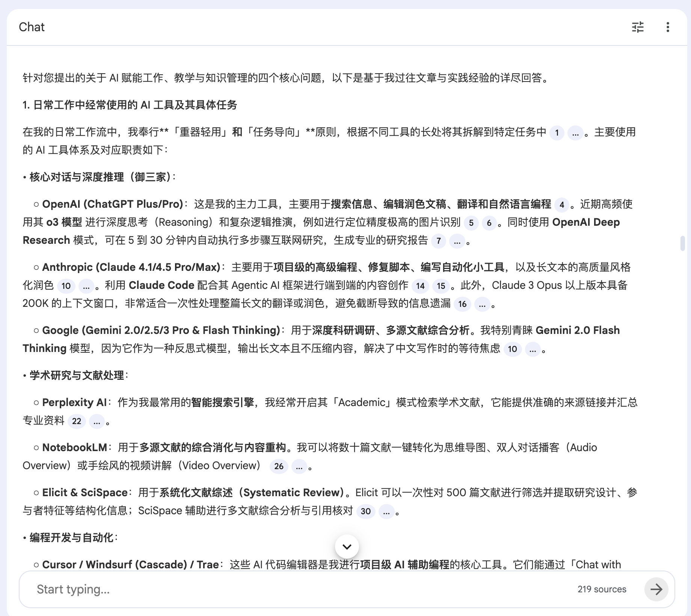Expand the ellipsis chip after citation 16
691x616 pixels.
pyautogui.click(x=482, y=304)
